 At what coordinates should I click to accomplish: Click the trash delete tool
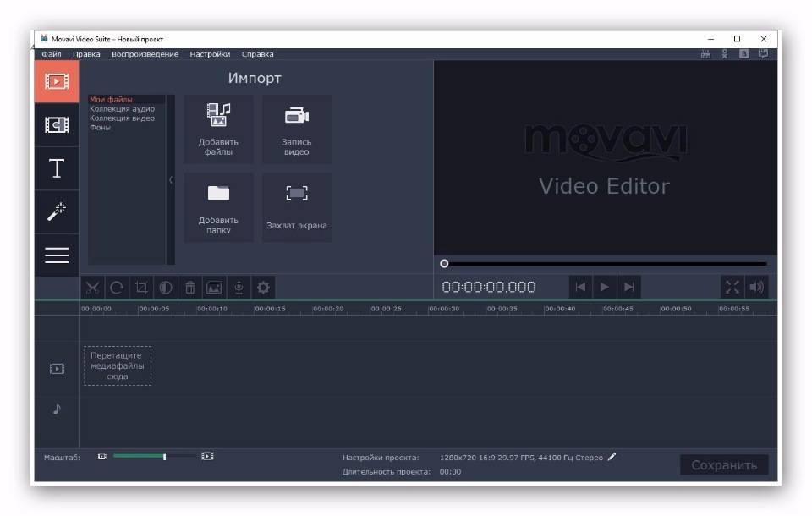tap(190, 288)
